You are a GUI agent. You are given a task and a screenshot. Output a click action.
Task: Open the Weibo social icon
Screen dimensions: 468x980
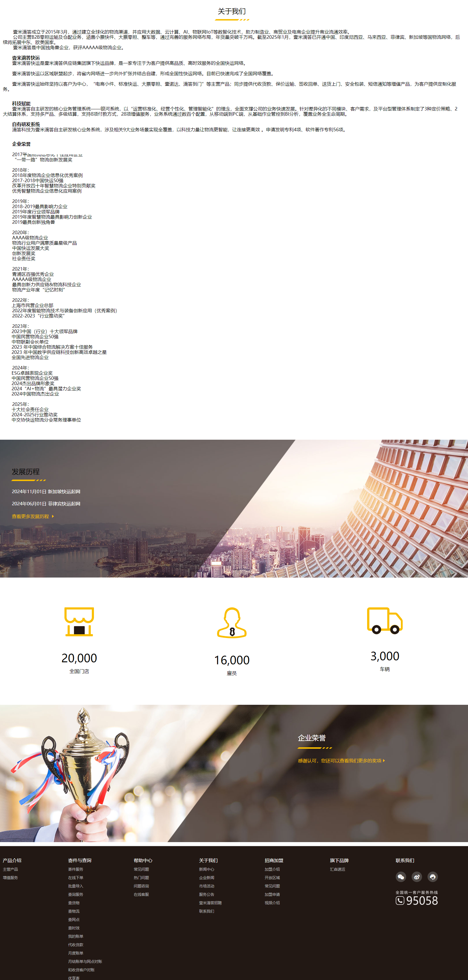coord(417,877)
